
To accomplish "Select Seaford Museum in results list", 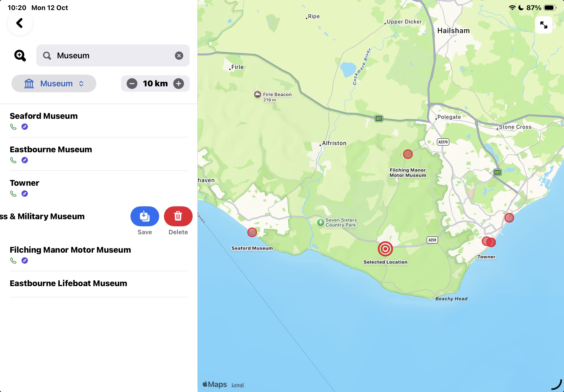I will point(99,121).
